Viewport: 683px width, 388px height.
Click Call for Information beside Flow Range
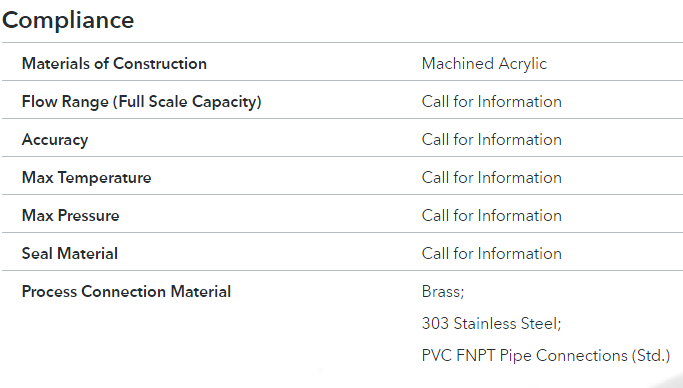click(491, 102)
